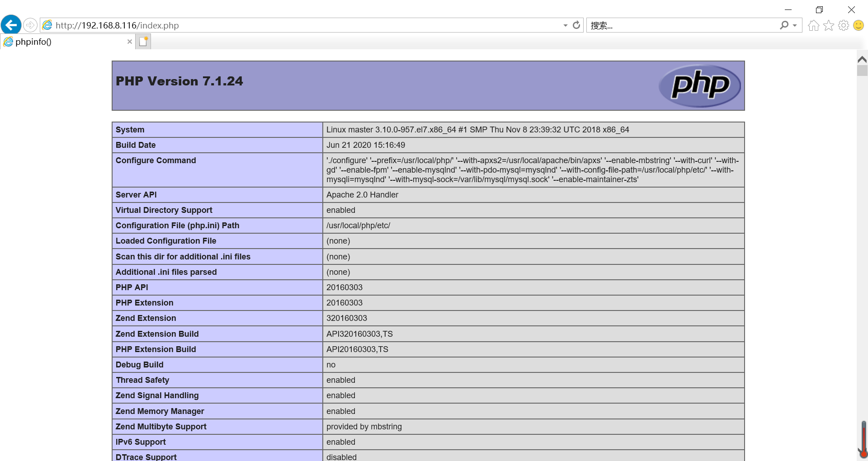Open the Home page icon
Screen dimensions: 868x461
point(813,25)
